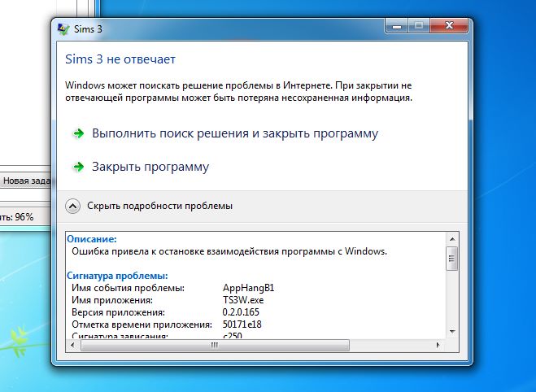Viewport: 536px width, 392px height.
Task: Click the horizontal scrollbar thumb in details box
Action: [x=215, y=345]
